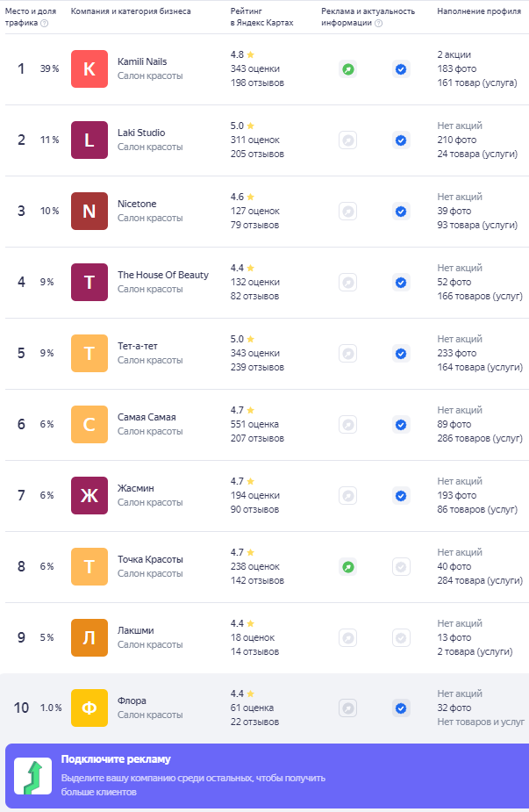Open the The House Of Beauty listing

point(163,275)
